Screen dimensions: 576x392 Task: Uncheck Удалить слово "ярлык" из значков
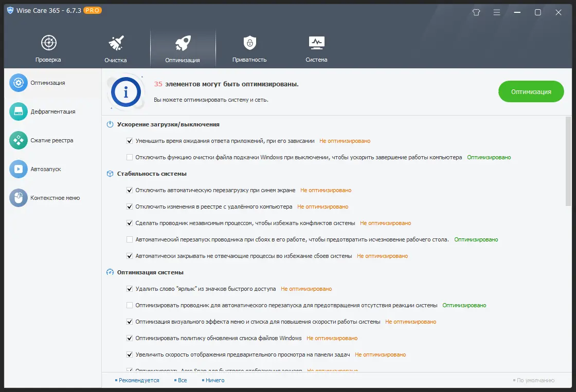pos(130,289)
